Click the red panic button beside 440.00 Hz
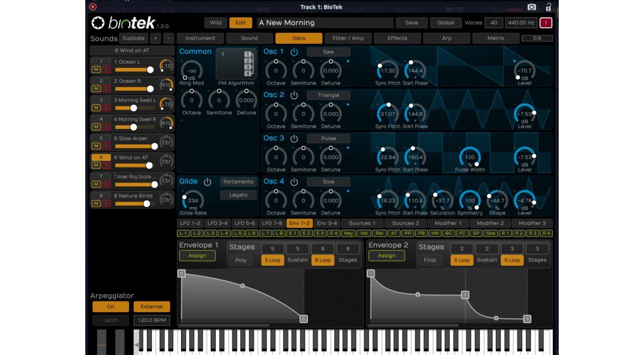This screenshot has width=644, height=355. pos(546,23)
